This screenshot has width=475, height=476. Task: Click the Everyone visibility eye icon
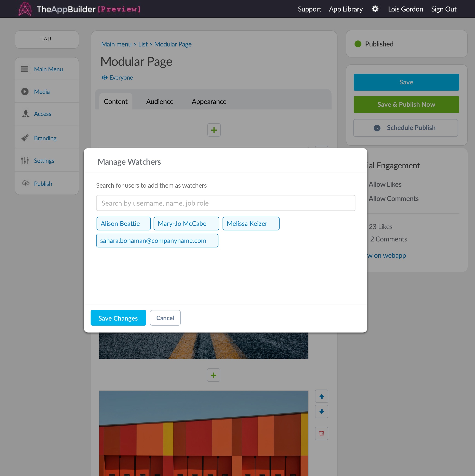104,77
